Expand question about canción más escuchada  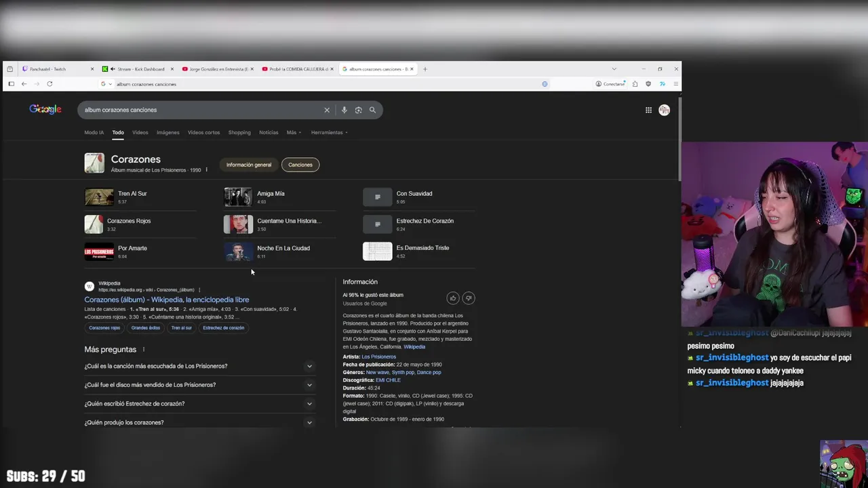[x=199, y=366]
